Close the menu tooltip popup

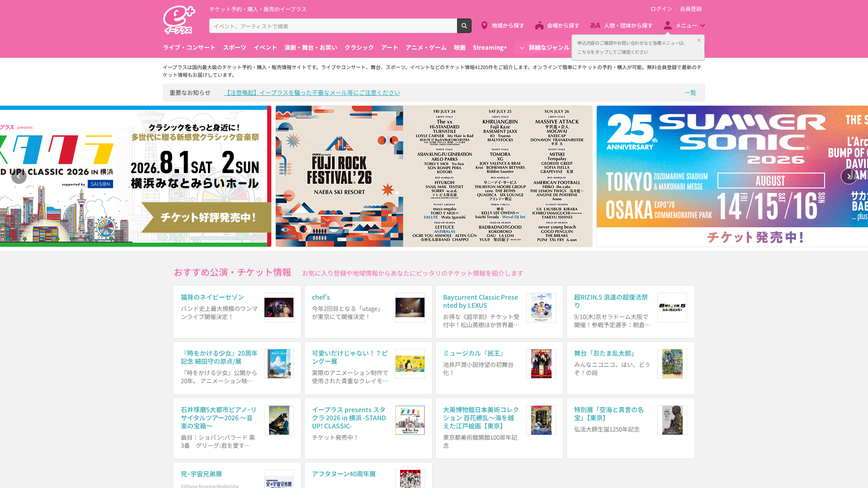(698, 40)
